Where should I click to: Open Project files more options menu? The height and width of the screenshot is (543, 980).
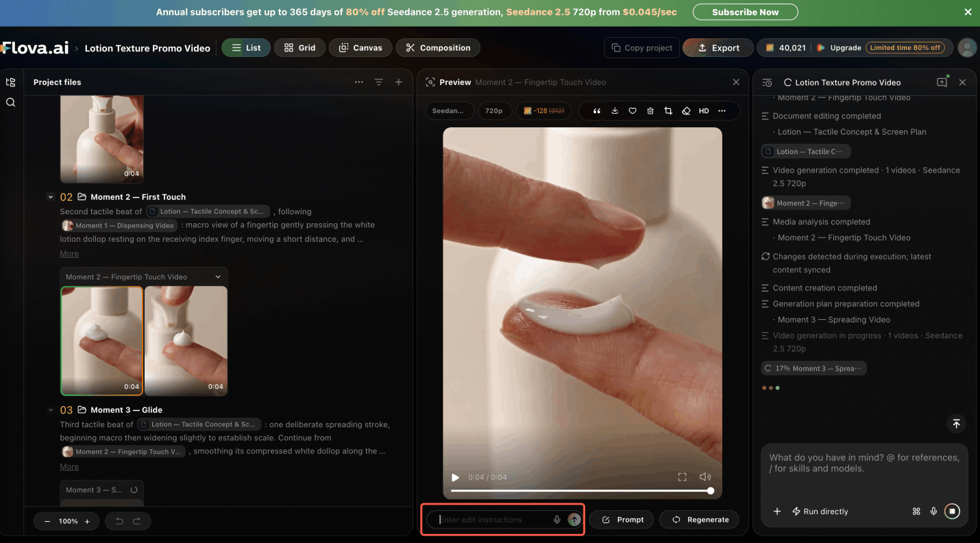[359, 82]
